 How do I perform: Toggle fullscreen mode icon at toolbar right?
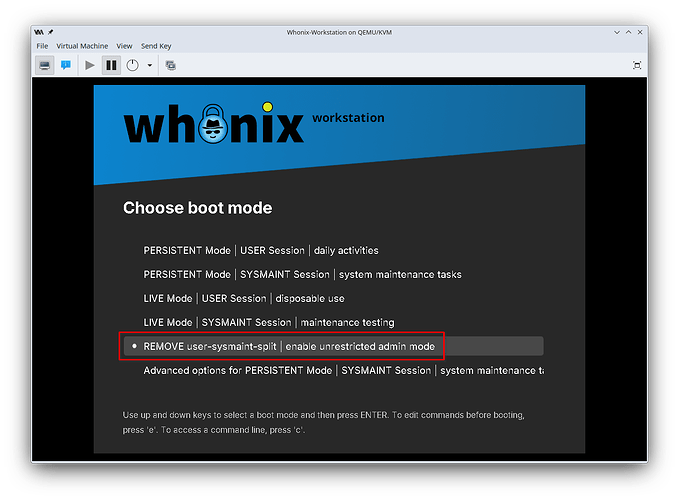pyautogui.click(x=637, y=65)
